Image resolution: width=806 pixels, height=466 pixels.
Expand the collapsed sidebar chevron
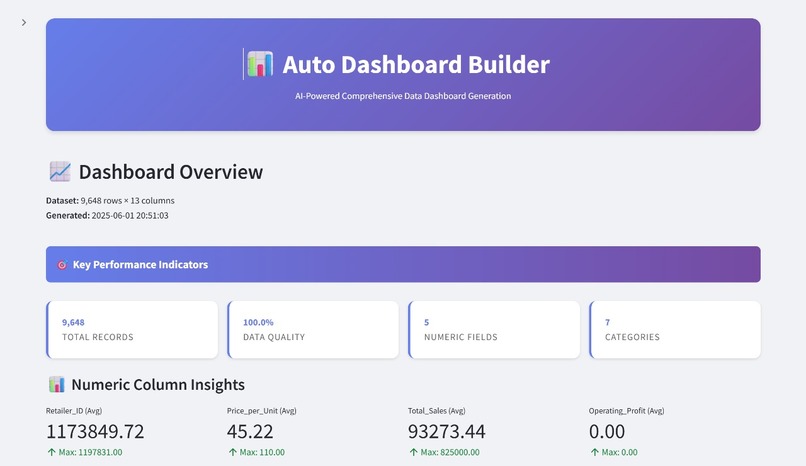point(24,23)
